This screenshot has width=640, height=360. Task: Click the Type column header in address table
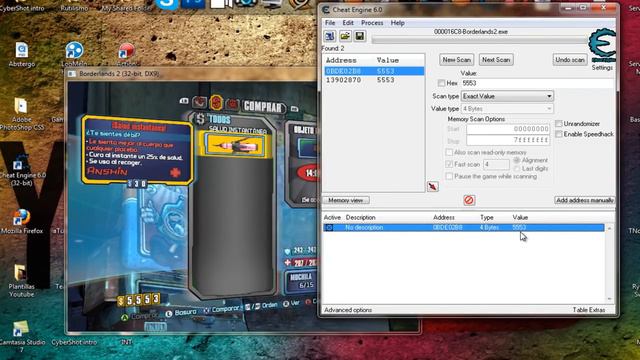click(487, 218)
